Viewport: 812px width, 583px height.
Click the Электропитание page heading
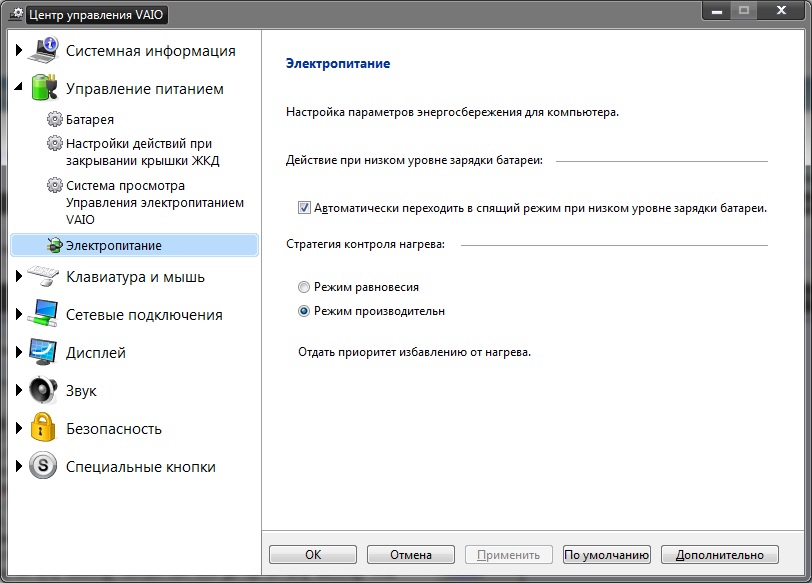pos(338,64)
